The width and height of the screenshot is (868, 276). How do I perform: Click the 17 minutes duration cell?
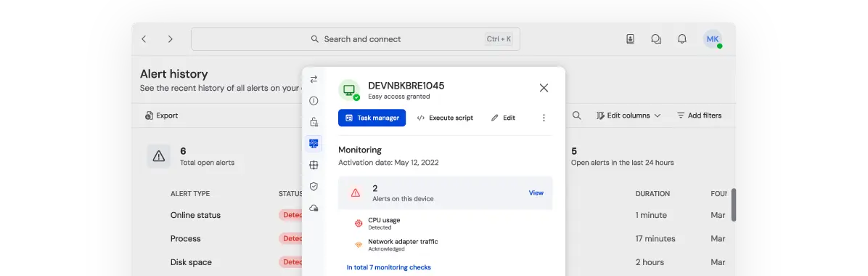tap(655, 239)
